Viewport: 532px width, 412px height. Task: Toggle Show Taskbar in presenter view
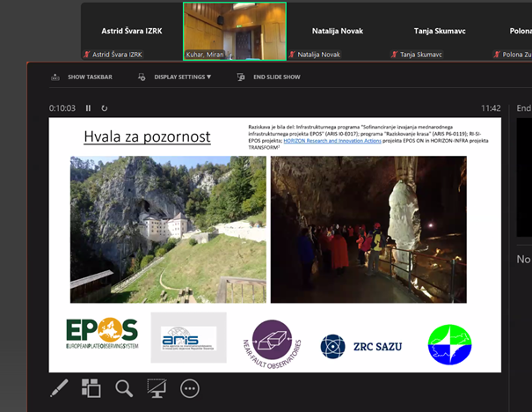[x=83, y=77]
